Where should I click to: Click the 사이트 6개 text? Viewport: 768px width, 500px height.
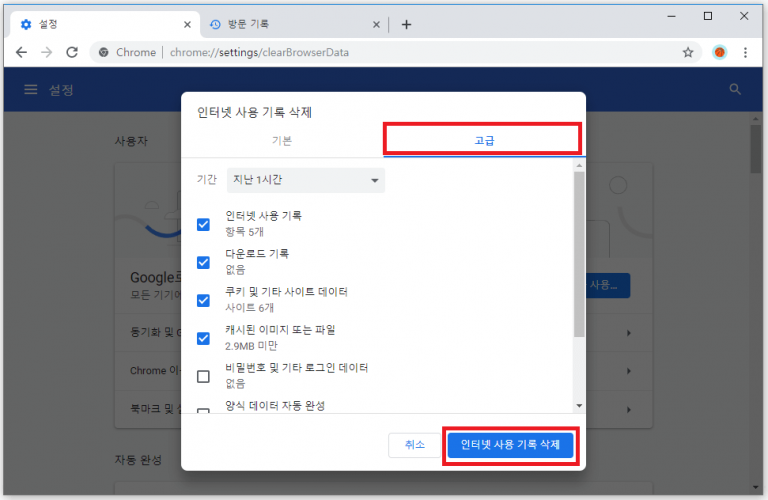click(x=249, y=308)
